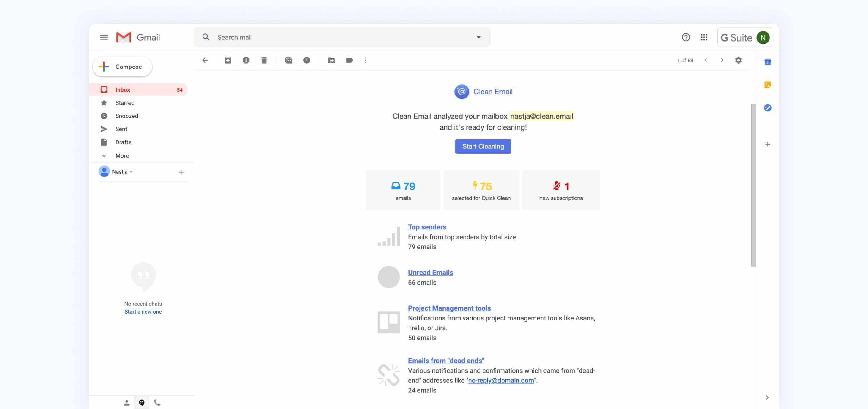Click Start a new one chat link
The height and width of the screenshot is (409, 868).
(143, 311)
